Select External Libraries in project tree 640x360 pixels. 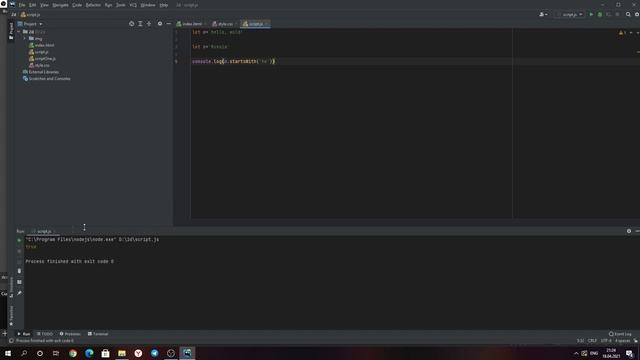coord(43,72)
